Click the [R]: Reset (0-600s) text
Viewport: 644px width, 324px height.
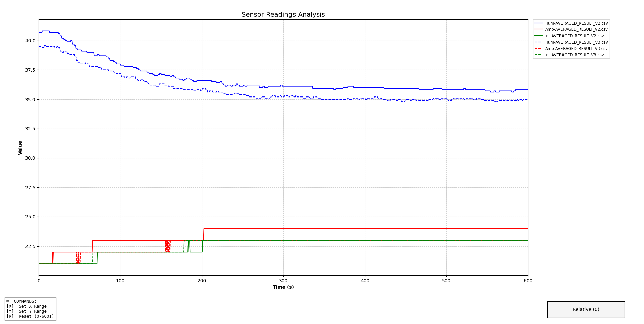tap(30, 316)
